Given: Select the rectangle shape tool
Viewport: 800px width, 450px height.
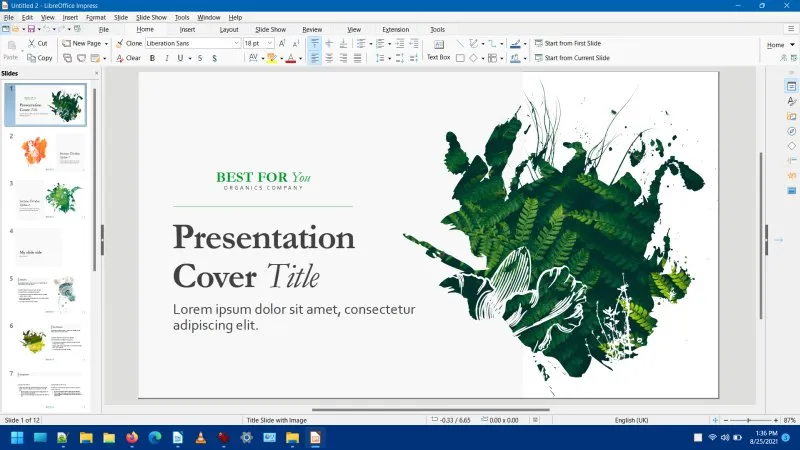Looking at the screenshot, I should [x=460, y=58].
